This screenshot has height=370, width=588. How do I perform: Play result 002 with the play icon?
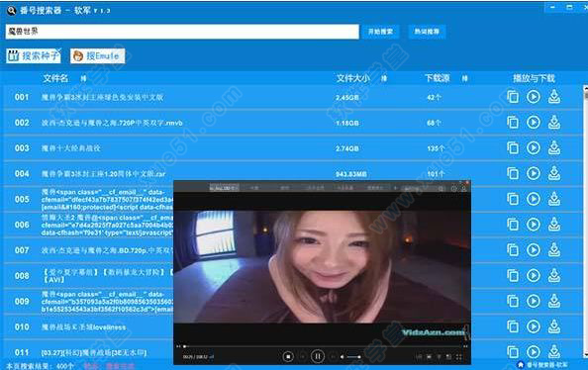[533, 123]
